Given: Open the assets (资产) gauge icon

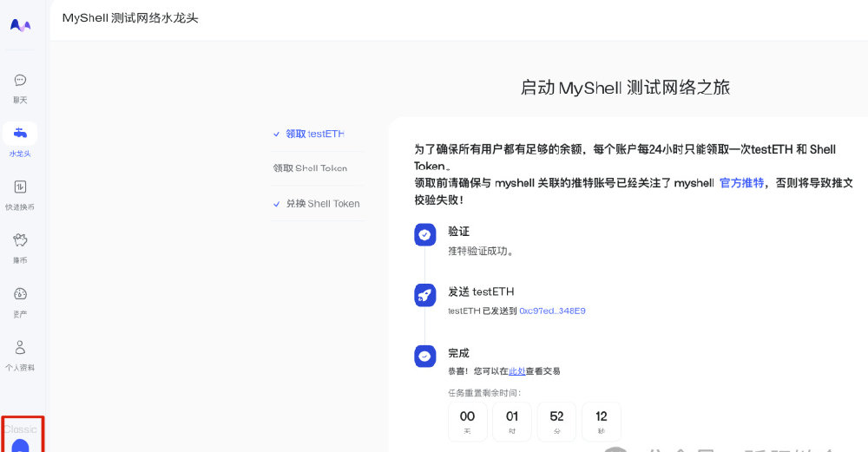Looking at the screenshot, I should click(20, 294).
